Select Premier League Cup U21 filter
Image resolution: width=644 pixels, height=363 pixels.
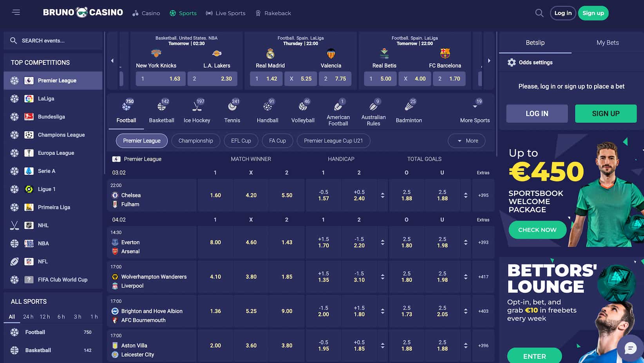[333, 141]
